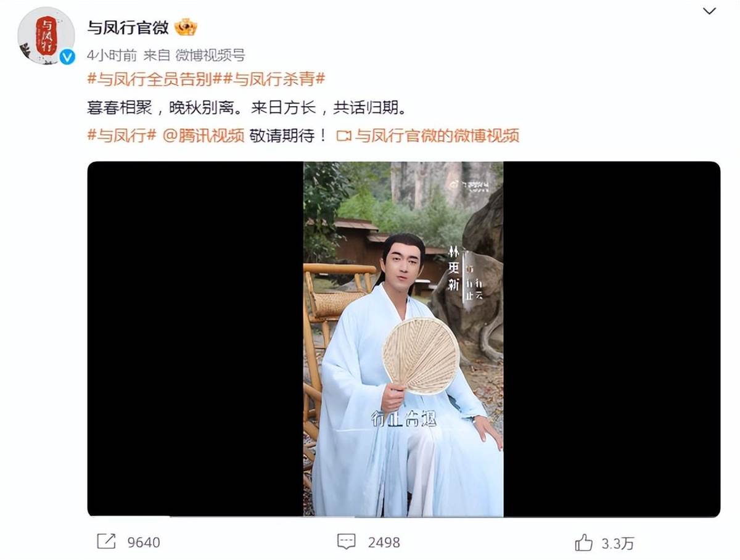Click the crown membership badge beside username
Viewport: 740px width, 560px height.
click(x=185, y=27)
